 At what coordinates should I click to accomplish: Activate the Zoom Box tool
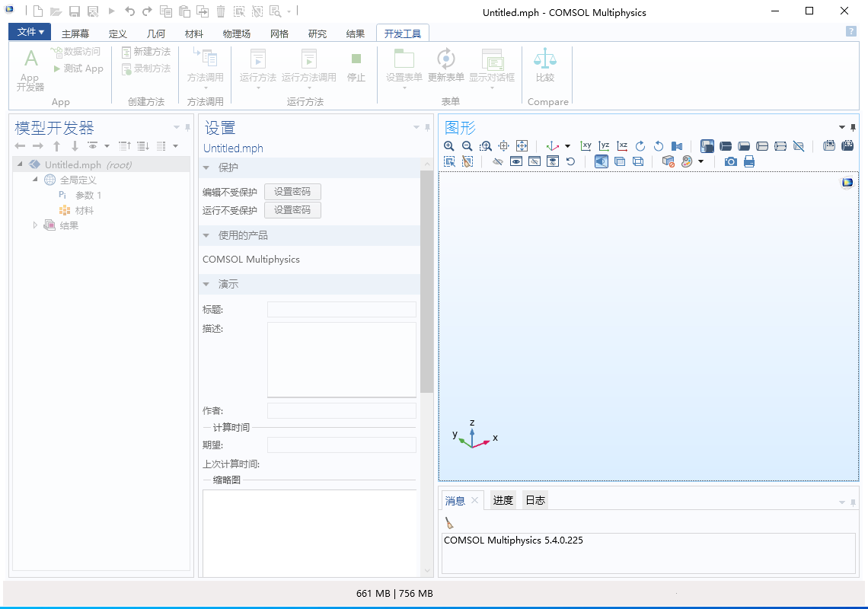[486, 145]
